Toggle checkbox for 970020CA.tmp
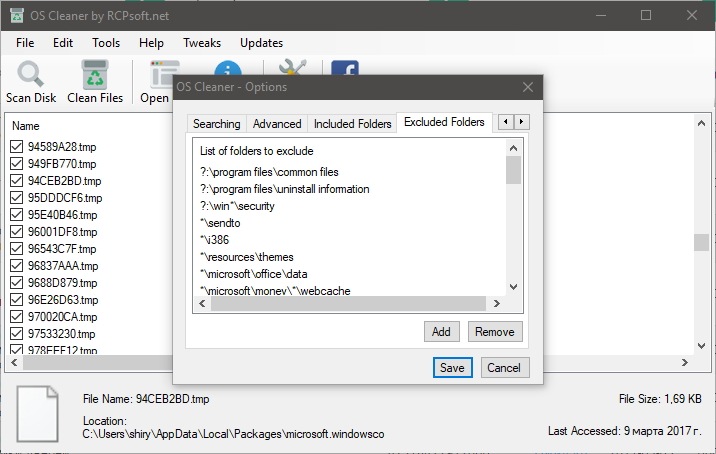Viewport: 716px width, 454px height. point(16,317)
